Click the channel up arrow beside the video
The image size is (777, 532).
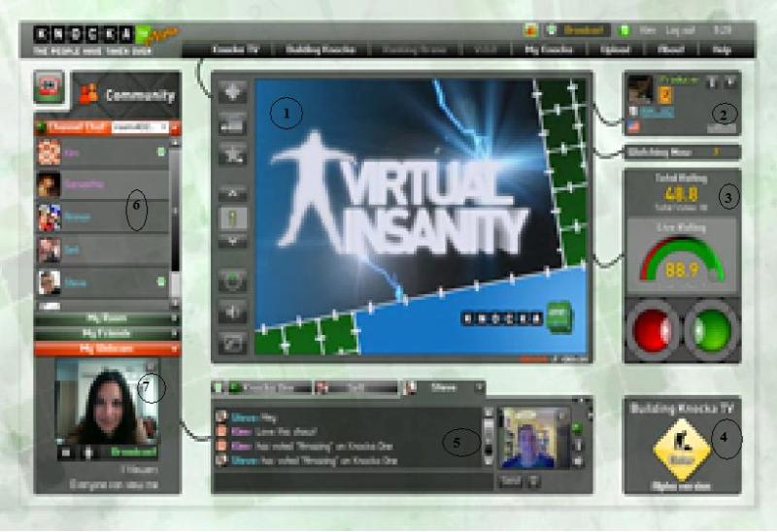pos(233,192)
